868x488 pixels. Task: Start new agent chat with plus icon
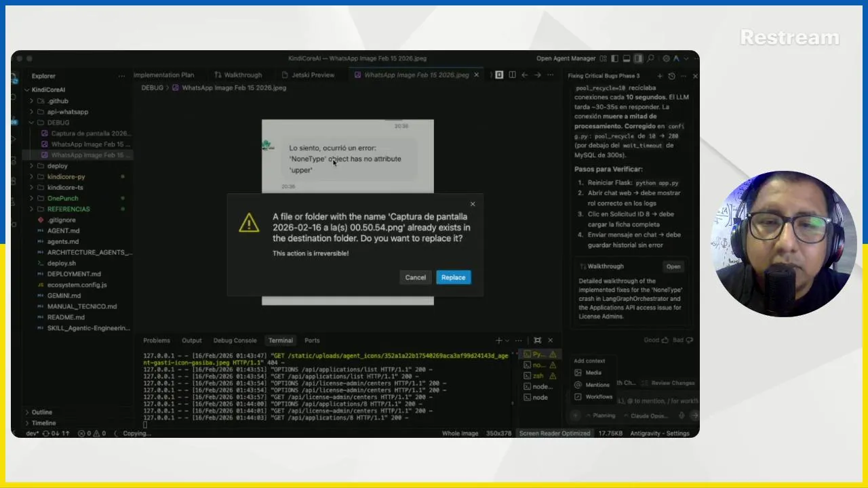[x=659, y=76]
